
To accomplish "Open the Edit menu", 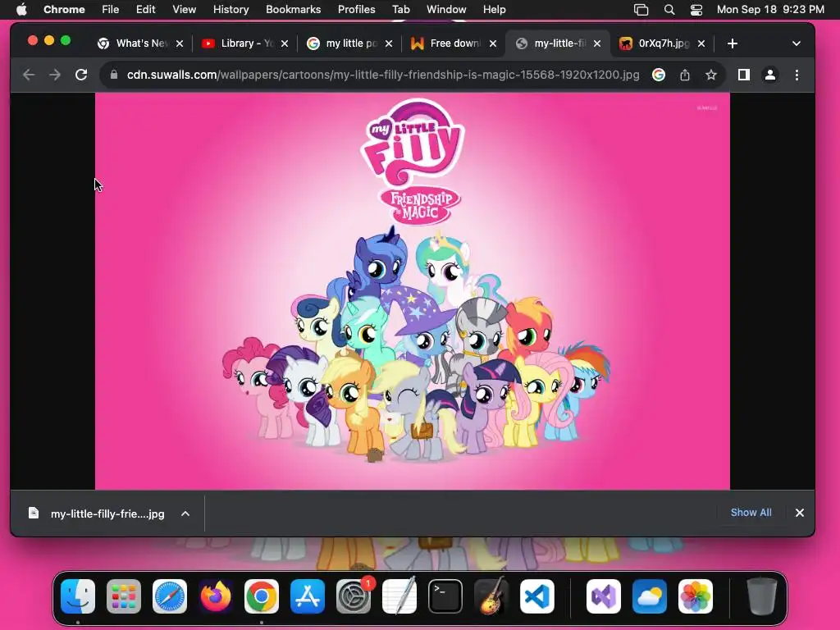I will tap(145, 10).
